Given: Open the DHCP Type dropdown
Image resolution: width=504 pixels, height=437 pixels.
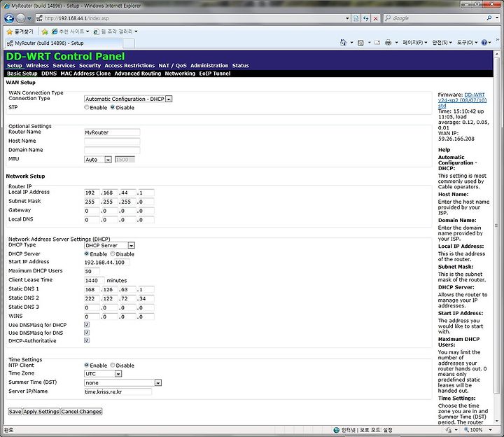Looking at the screenshot, I should point(109,245).
